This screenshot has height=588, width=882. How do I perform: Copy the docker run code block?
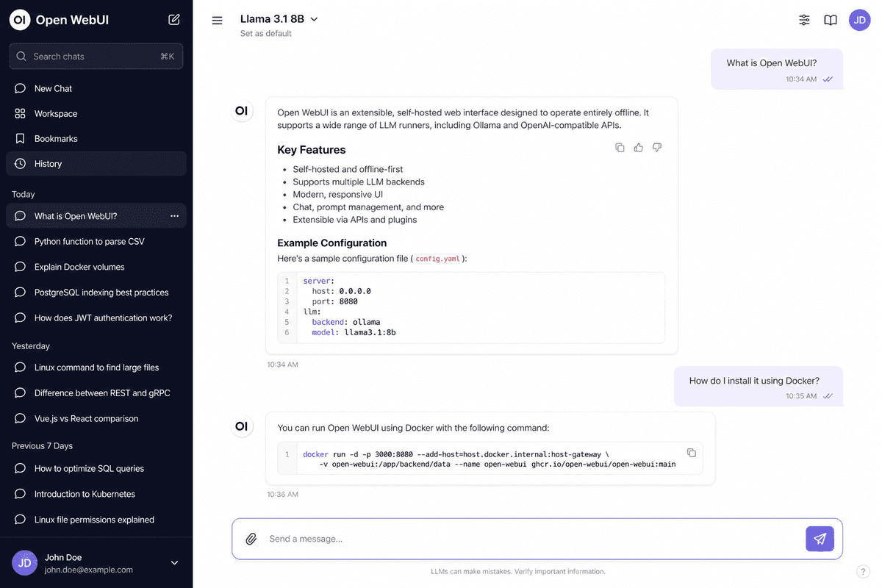coord(691,453)
